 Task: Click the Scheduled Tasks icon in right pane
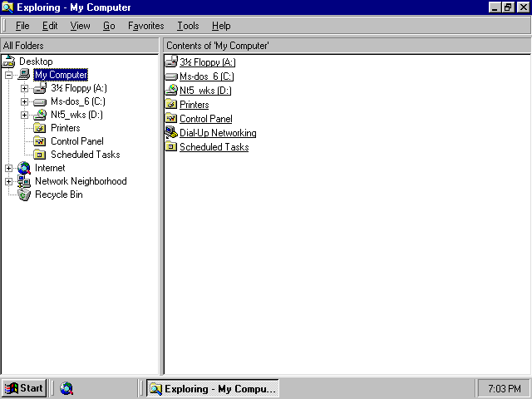click(171, 147)
